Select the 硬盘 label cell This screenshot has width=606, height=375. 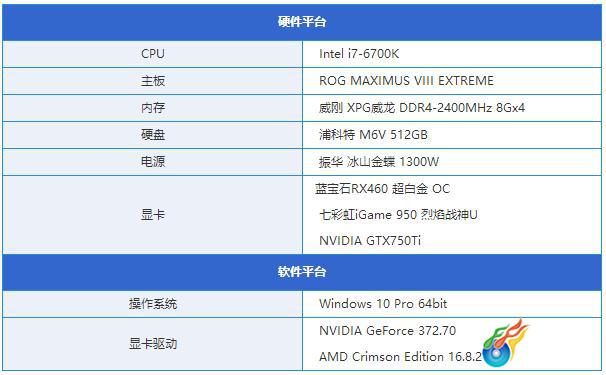pos(152,135)
